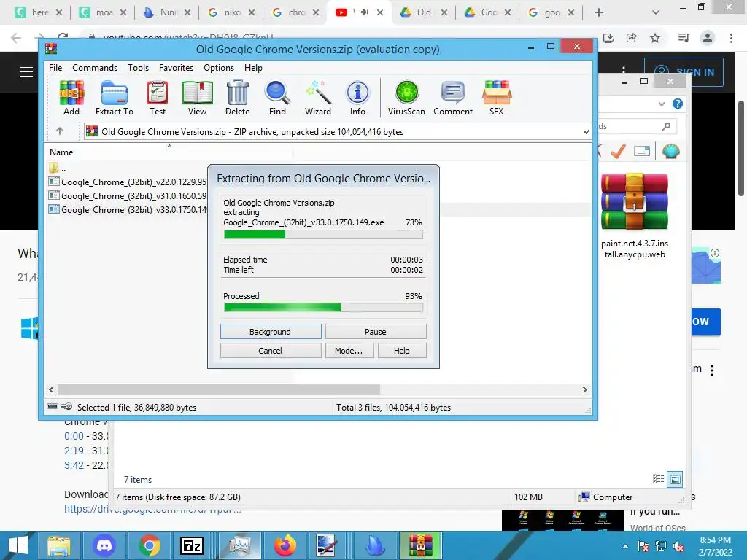Launch the Wizard wand tool
Screen dimensions: 747x560
coord(318,98)
